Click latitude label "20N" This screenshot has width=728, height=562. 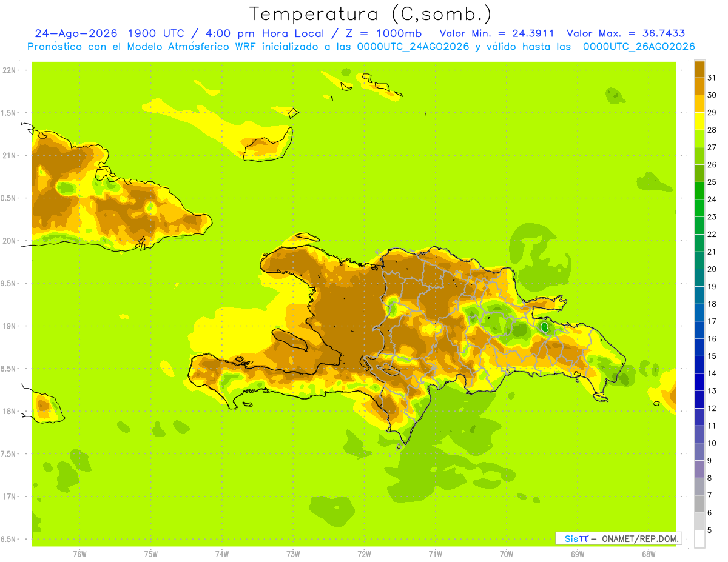pyautogui.click(x=10, y=241)
